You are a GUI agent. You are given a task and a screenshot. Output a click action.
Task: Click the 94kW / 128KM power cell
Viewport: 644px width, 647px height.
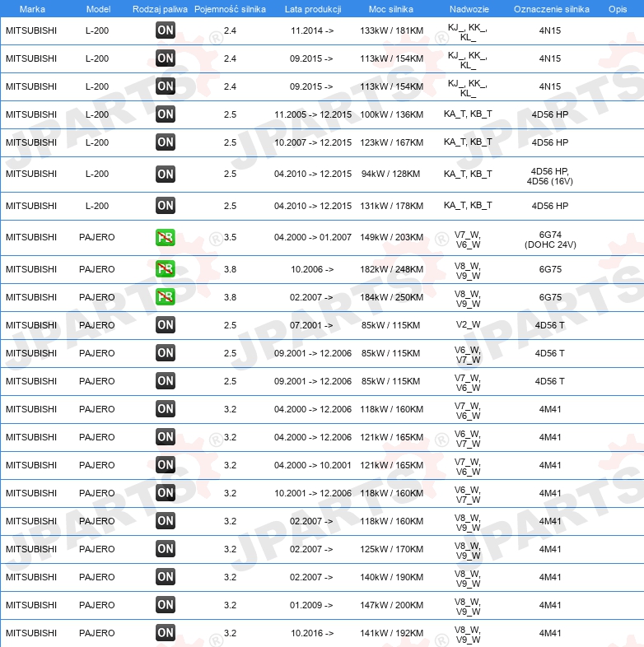tap(390, 175)
